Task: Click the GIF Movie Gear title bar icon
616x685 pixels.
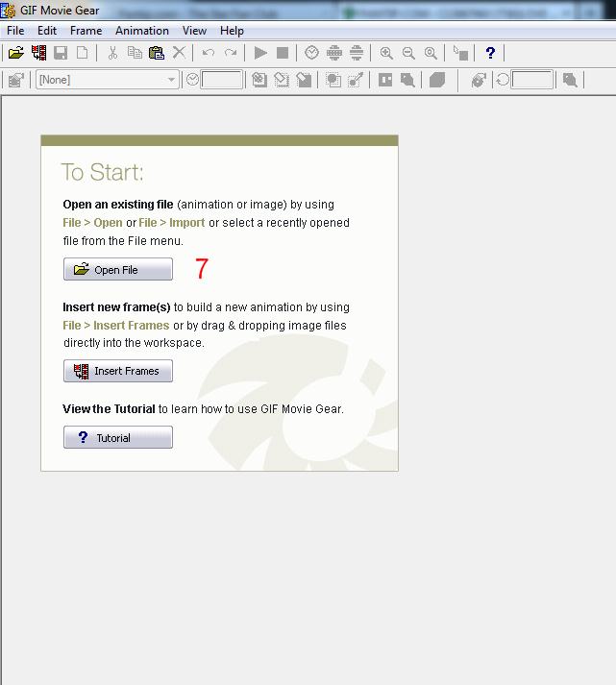Action: 8,11
